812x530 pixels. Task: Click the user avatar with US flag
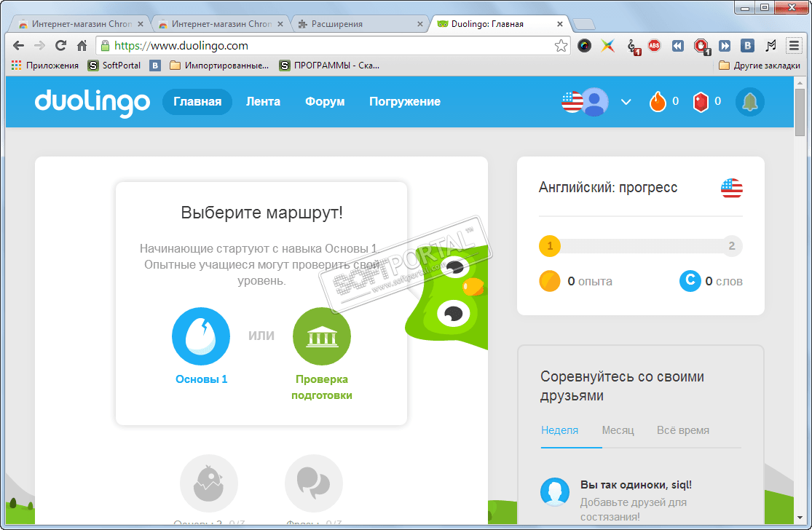pos(586,101)
